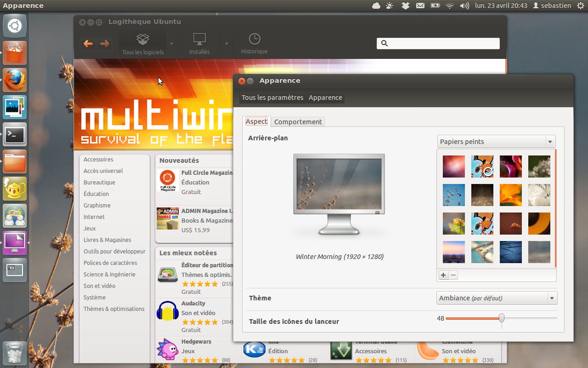Switch to the Comportement tab
Screen dimensions: 588x368
click(x=298, y=122)
